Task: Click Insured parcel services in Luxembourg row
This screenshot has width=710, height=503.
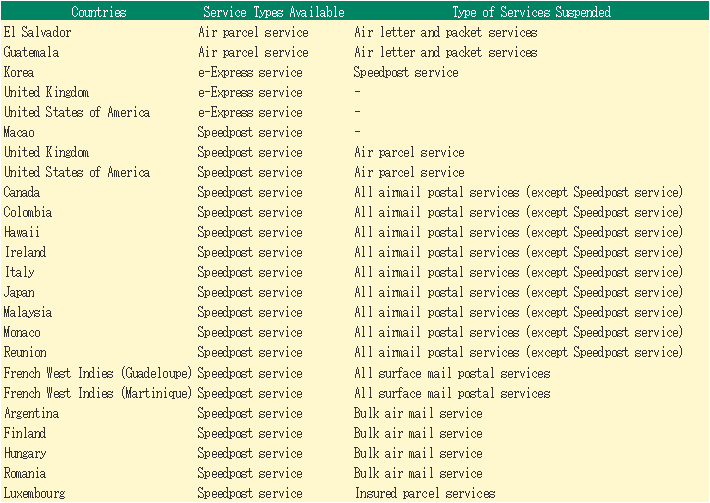Action: (x=425, y=493)
